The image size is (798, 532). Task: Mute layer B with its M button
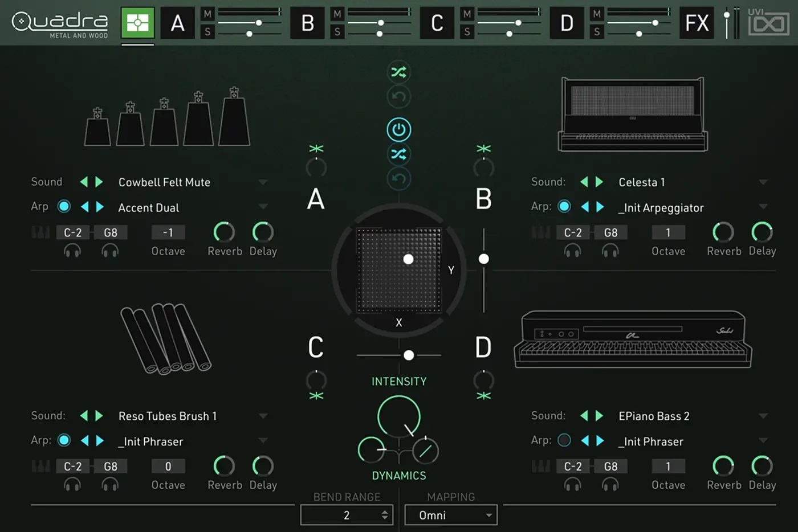coord(337,14)
